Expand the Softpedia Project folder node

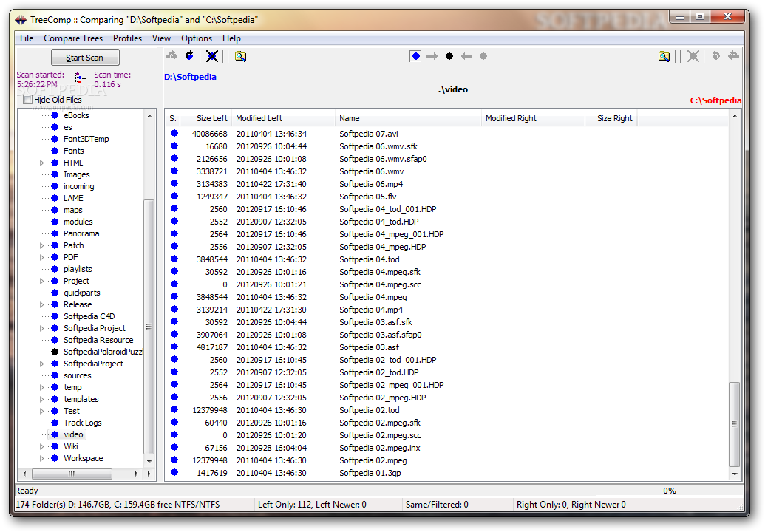click(42, 328)
